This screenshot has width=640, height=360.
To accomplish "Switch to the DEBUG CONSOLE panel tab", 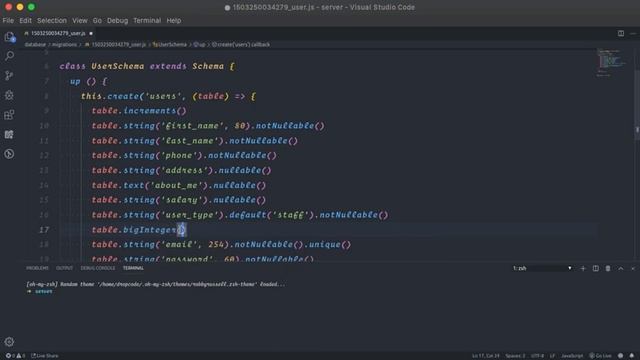I will tap(98, 268).
